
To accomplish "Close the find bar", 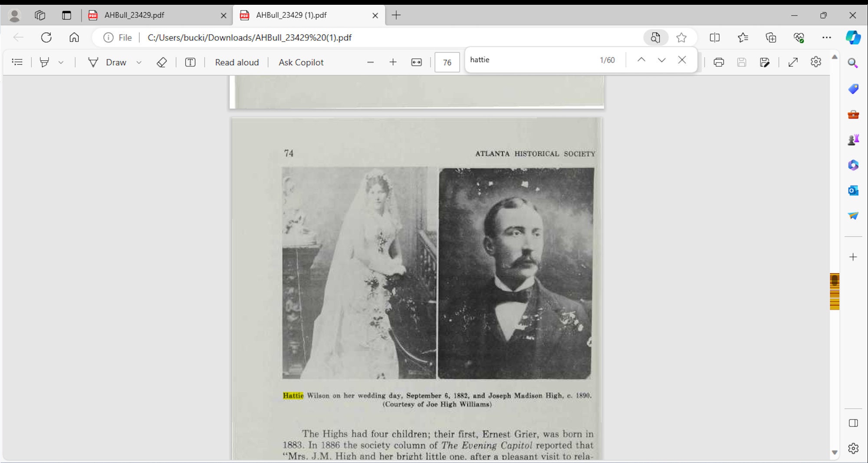I will click(682, 60).
